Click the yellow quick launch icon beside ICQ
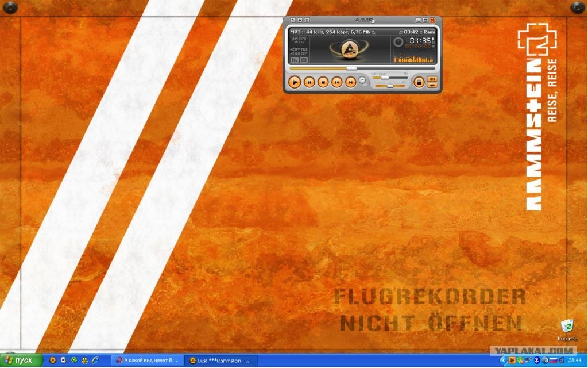 84,361
